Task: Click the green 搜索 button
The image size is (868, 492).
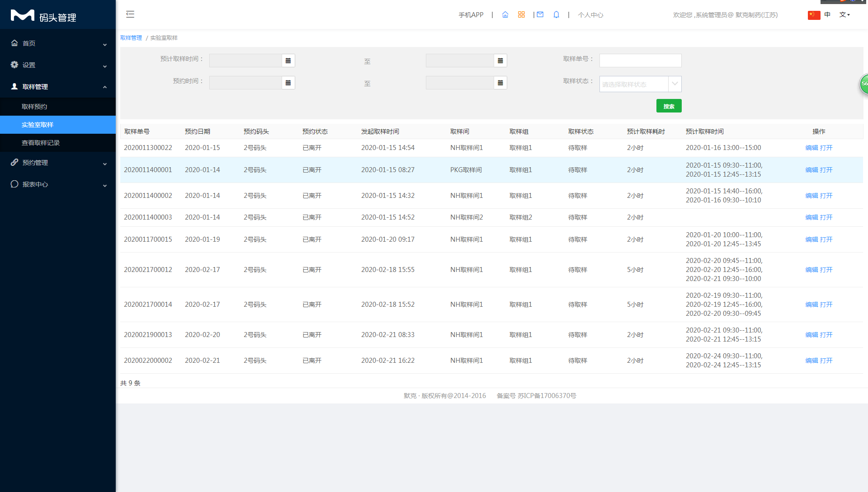Action: click(669, 106)
